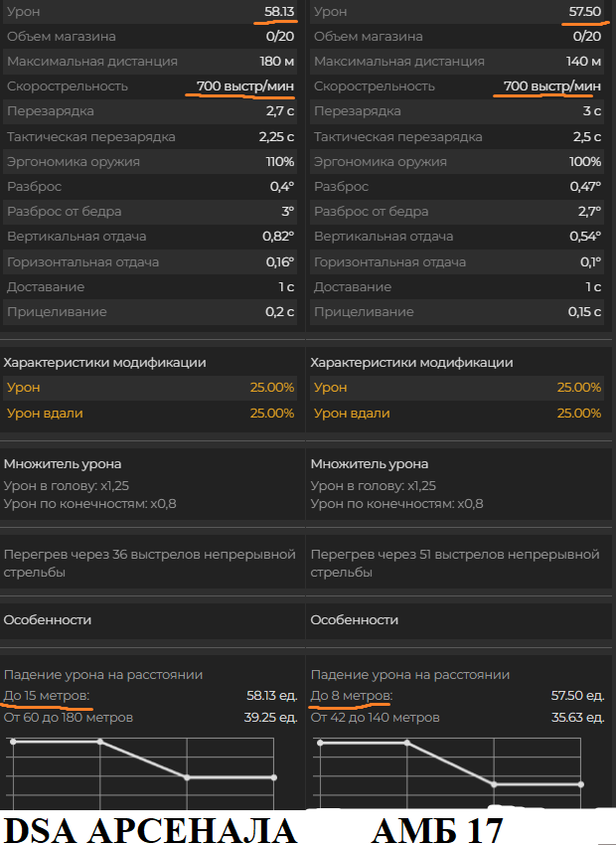The image size is (616, 845).
Task: Select АМБ 17 spread value 0,47°
Action: click(x=585, y=187)
